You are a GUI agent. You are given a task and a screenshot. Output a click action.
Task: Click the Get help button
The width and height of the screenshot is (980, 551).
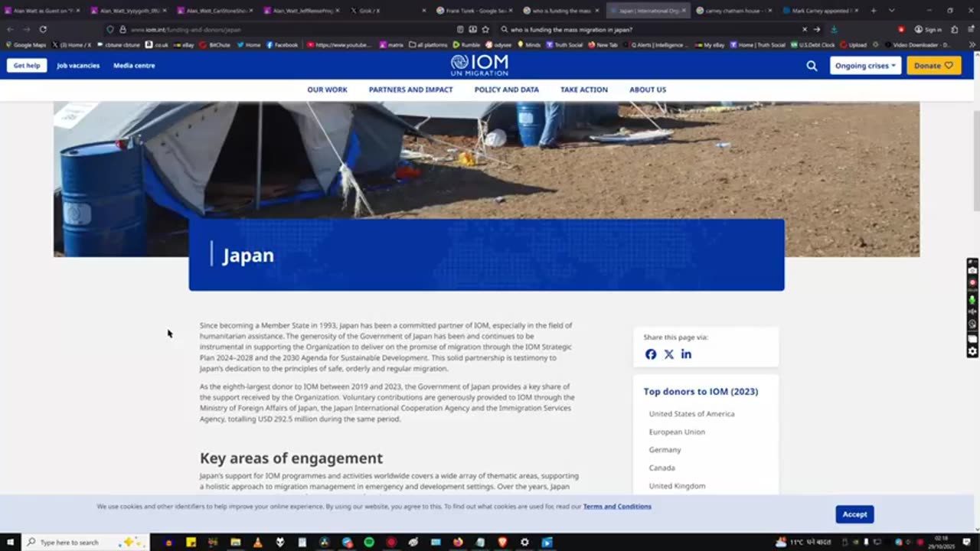pos(27,66)
